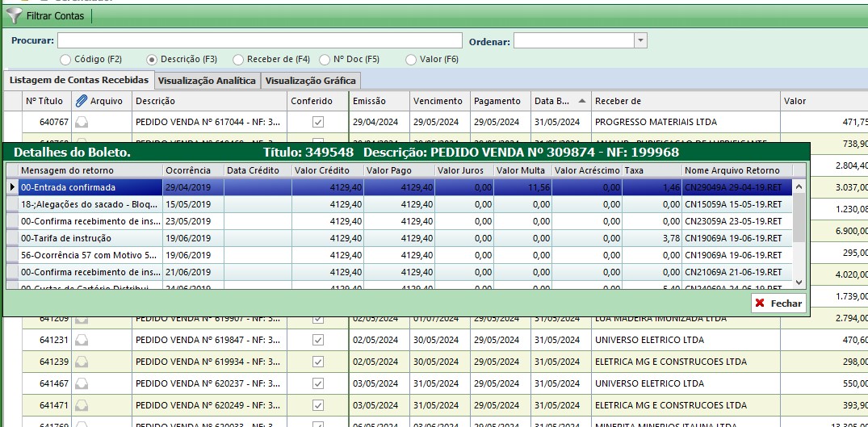Click the Descrição column header in listing
The height and width of the screenshot is (427, 868).
click(209, 101)
